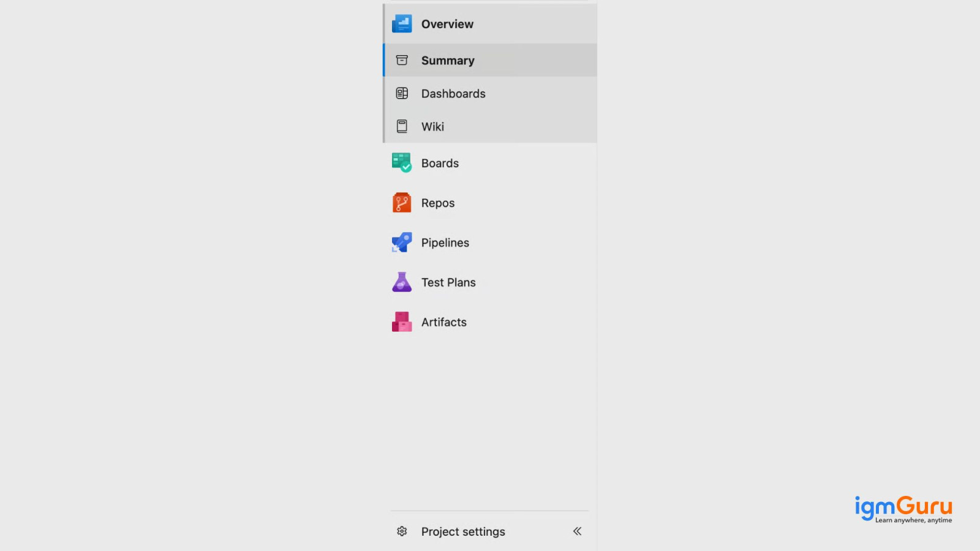Open Repos from the navigation text
The height and width of the screenshot is (551, 980).
tap(438, 203)
